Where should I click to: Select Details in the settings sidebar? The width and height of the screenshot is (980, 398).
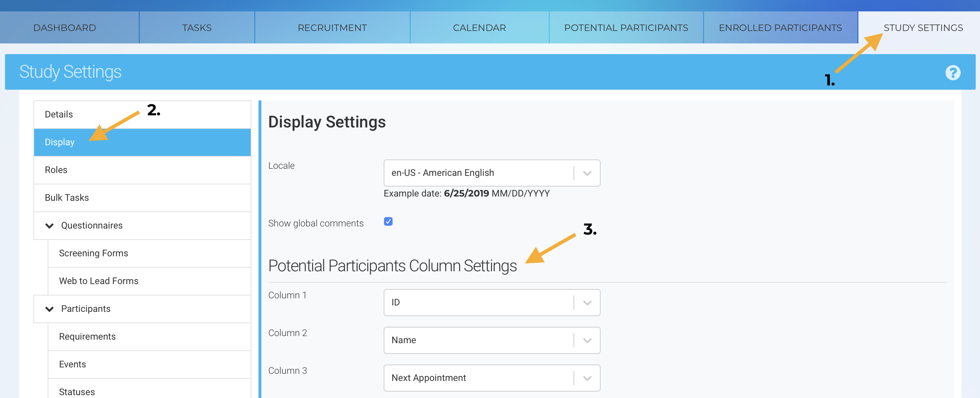point(59,114)
